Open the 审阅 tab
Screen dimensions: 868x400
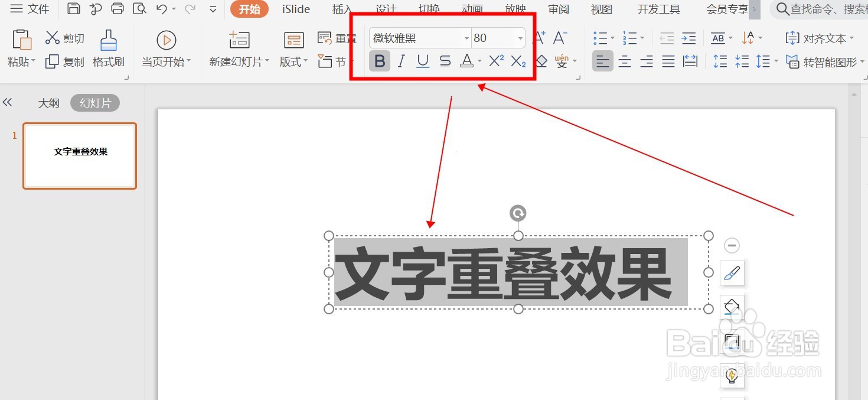click(558, 9)
